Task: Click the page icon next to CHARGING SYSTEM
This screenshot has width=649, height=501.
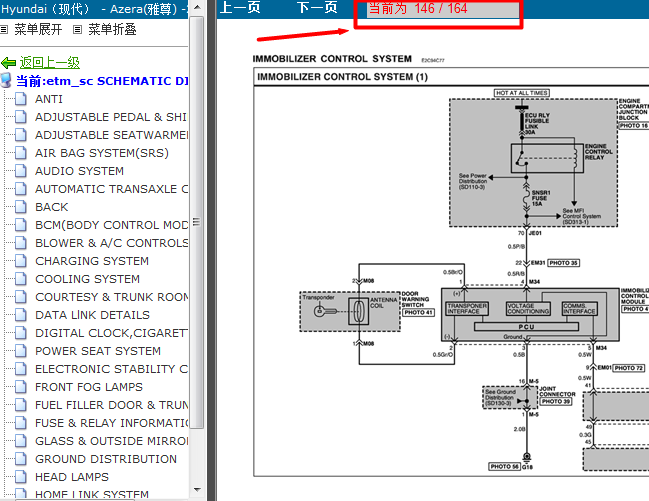Action: coord(21,261)
